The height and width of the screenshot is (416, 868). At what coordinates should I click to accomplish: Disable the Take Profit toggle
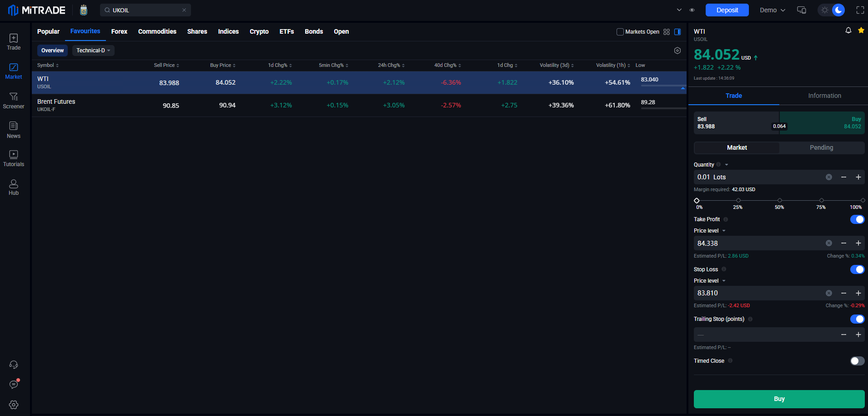click(857, 219)
